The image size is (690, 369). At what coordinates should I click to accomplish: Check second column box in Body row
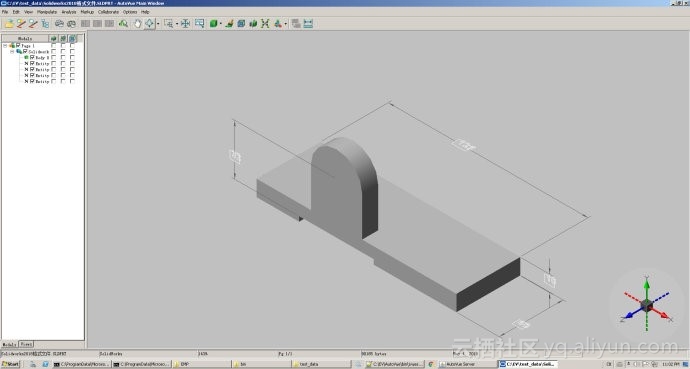pyautogui.click(x=63, y=57)
